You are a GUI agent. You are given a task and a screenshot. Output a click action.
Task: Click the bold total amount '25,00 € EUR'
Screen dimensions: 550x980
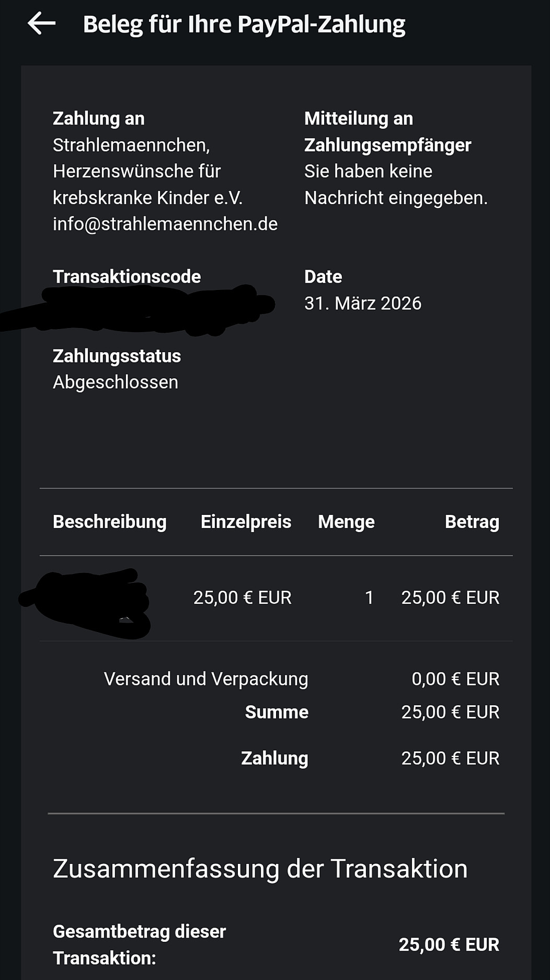tap(449, 944)
